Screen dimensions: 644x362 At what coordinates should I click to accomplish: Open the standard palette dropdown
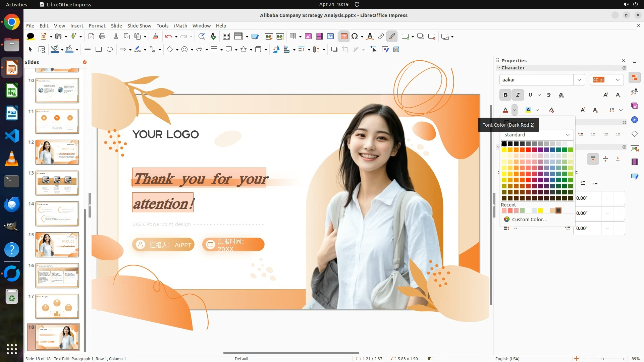pyautogui.click(x=568, y=135)
